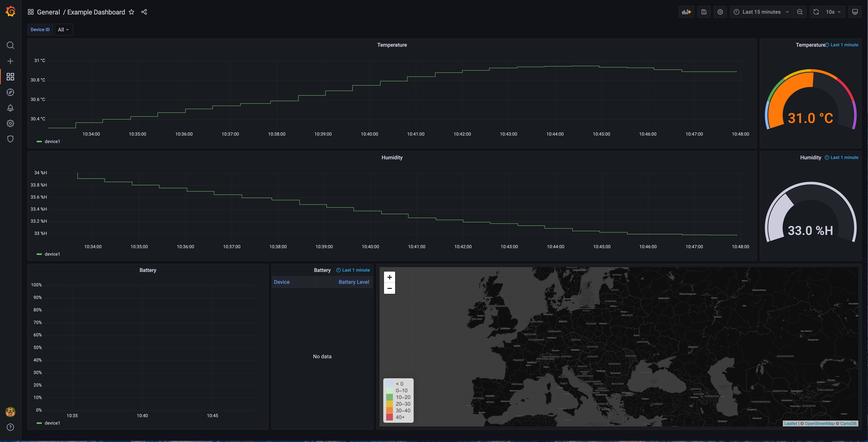Open the Humidity graph panel title menu

click(392, 157)
